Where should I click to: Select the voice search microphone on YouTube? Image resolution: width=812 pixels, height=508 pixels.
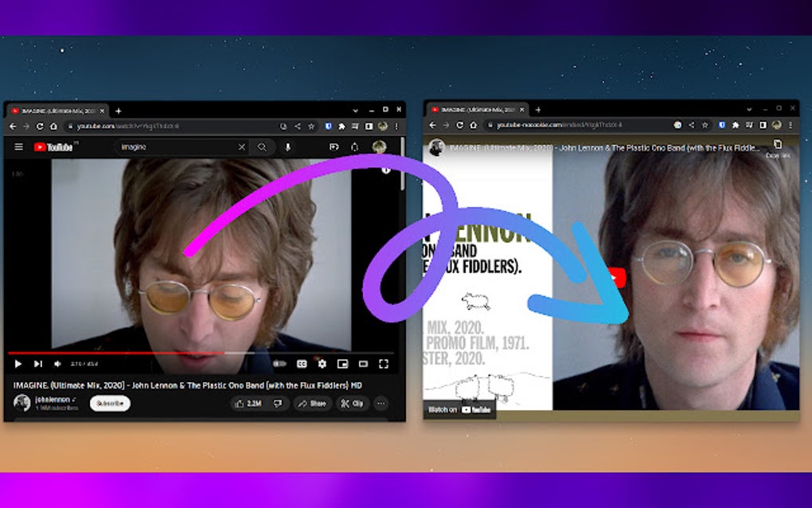pyautogui.click(x=288, y=147)
